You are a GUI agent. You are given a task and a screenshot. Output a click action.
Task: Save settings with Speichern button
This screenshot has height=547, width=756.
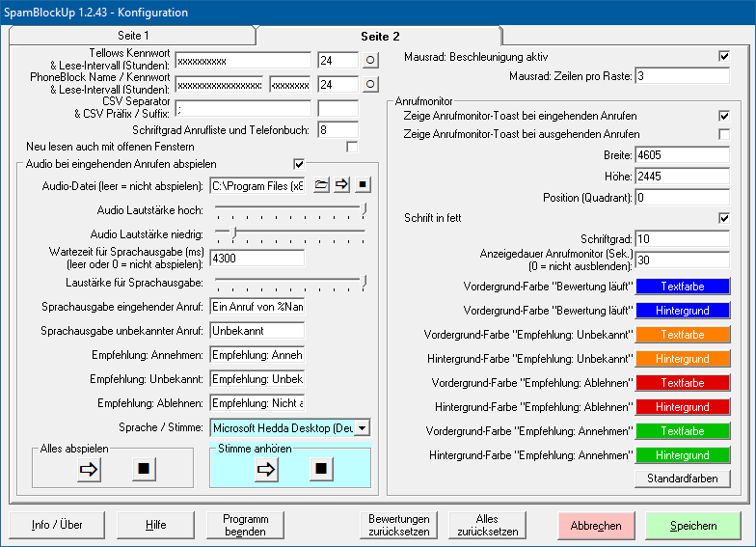(x=693, y=526)
